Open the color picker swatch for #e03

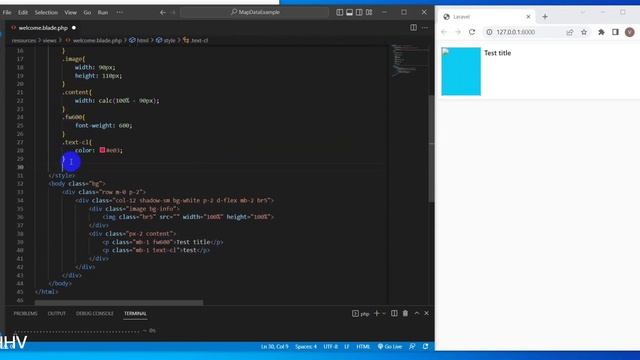102,150
